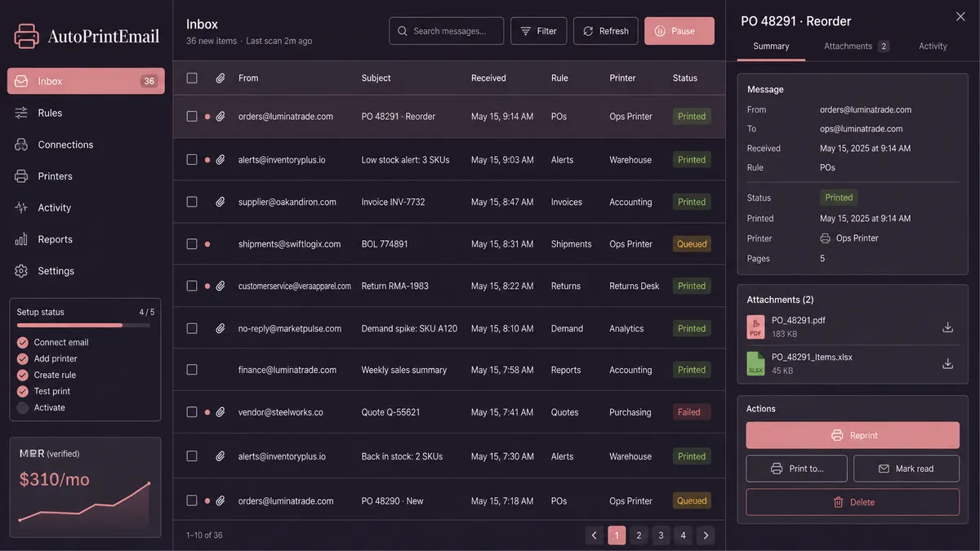Click attachment icon on Quote Q-55621 row
The image size is (980, 551).
(220, 412)
